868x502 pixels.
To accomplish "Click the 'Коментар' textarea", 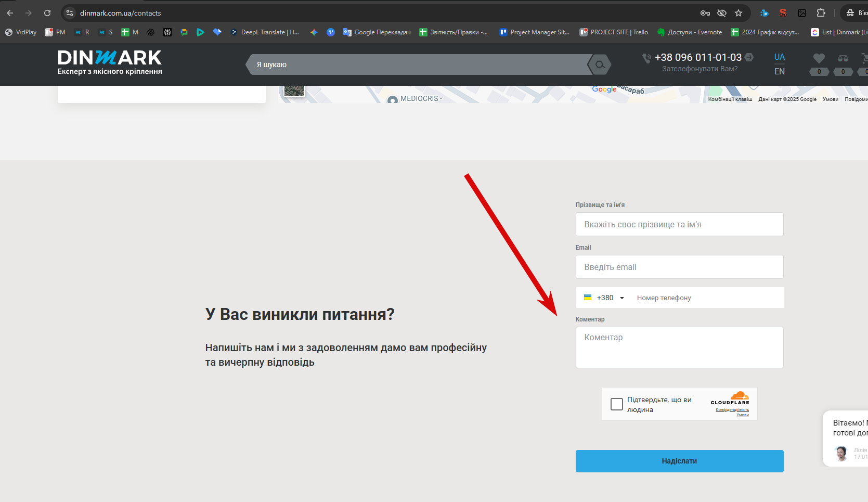I will 679,347.
